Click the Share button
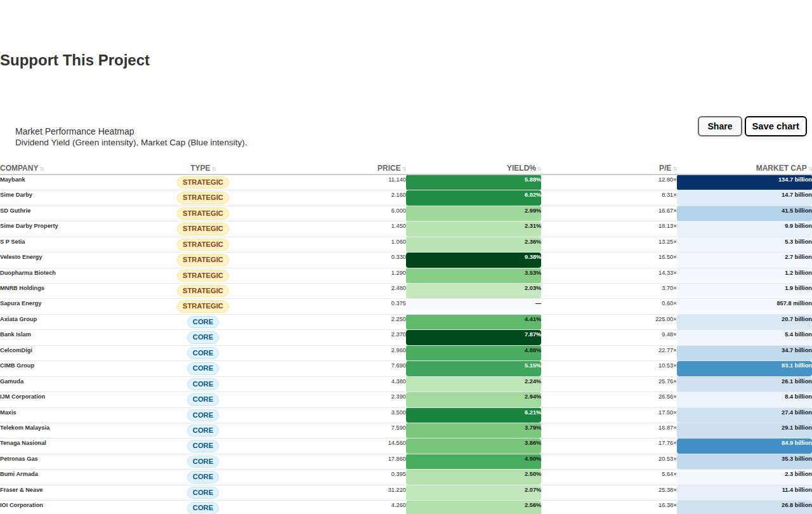Screen dimensions: 812x514 click(x=720, y=126)
